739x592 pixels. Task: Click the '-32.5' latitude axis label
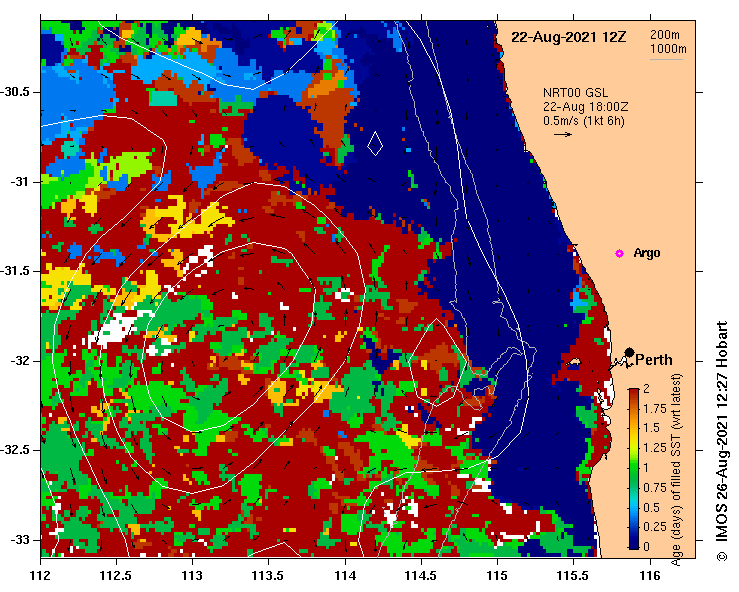(15, 450)
